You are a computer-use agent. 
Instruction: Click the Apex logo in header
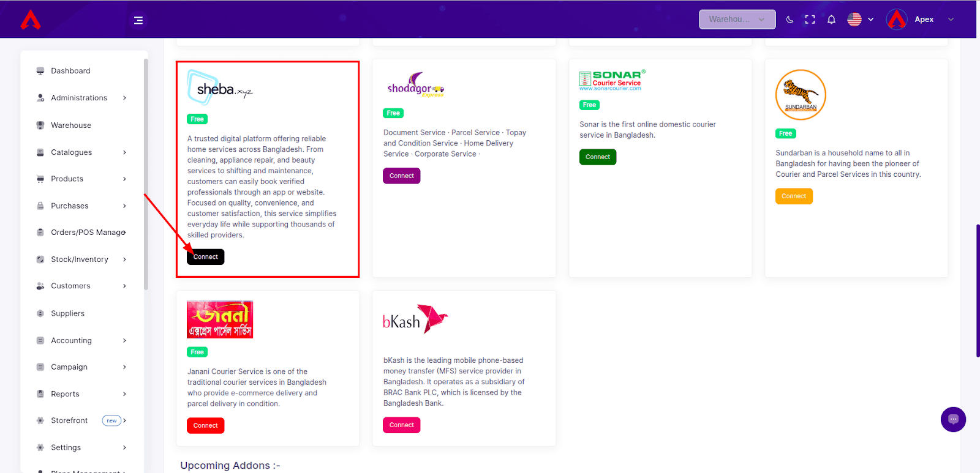[31, 20]
